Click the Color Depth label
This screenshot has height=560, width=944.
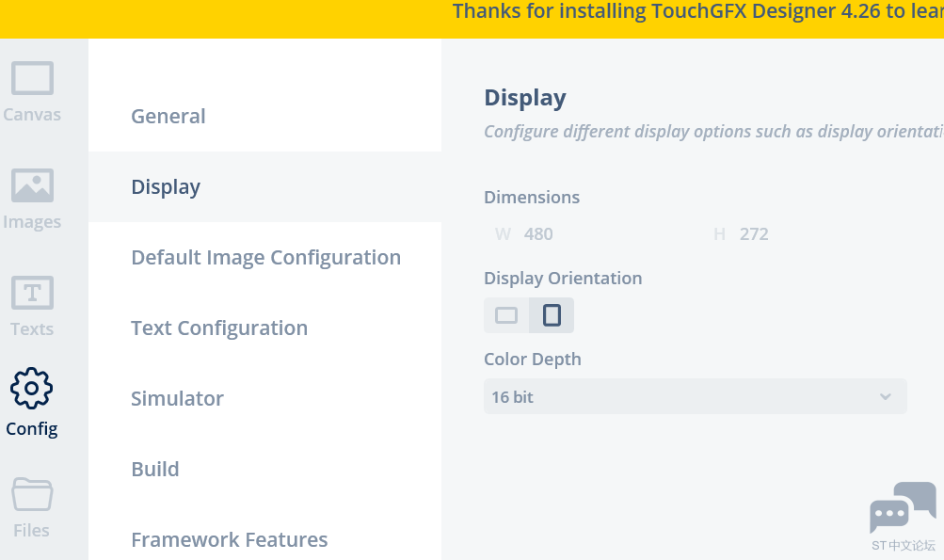[x=532, y=359]
